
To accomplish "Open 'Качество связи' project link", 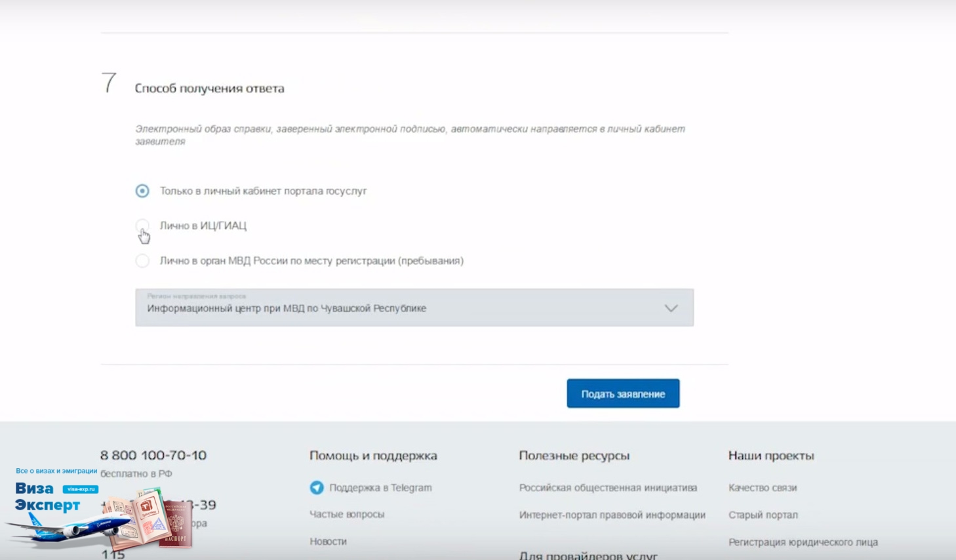I will 763,488.
